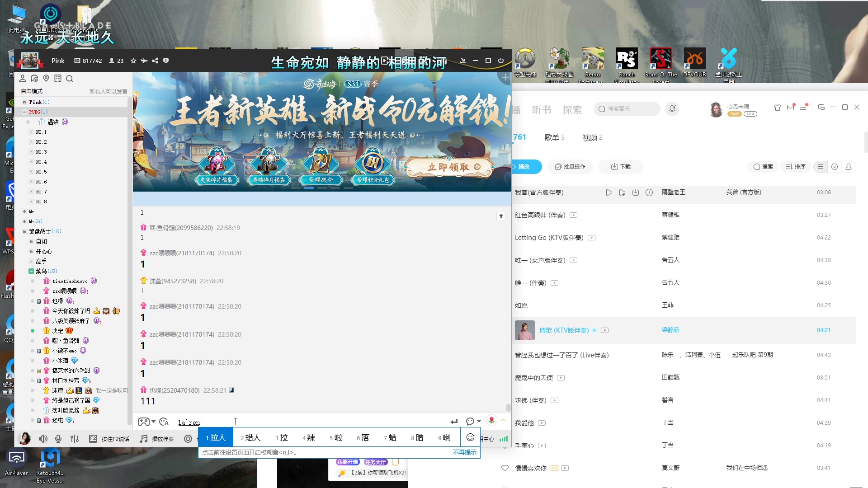This screenshot has width=868, height=488.
Task: Switch to mini mode icon in the music player
Action: [821, 108]
